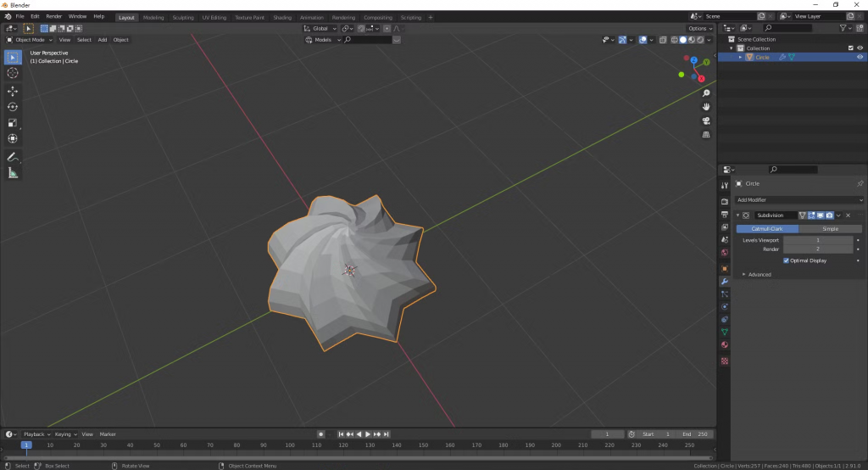Open the Playback dropdown
Viewport: 868px width, 470px height.
click(36, 434)
